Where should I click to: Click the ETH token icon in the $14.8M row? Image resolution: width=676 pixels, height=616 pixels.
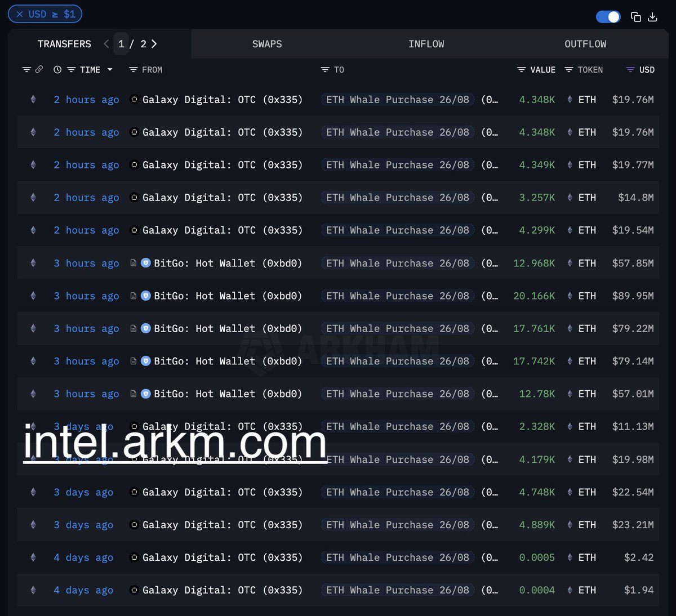point(570,198)
